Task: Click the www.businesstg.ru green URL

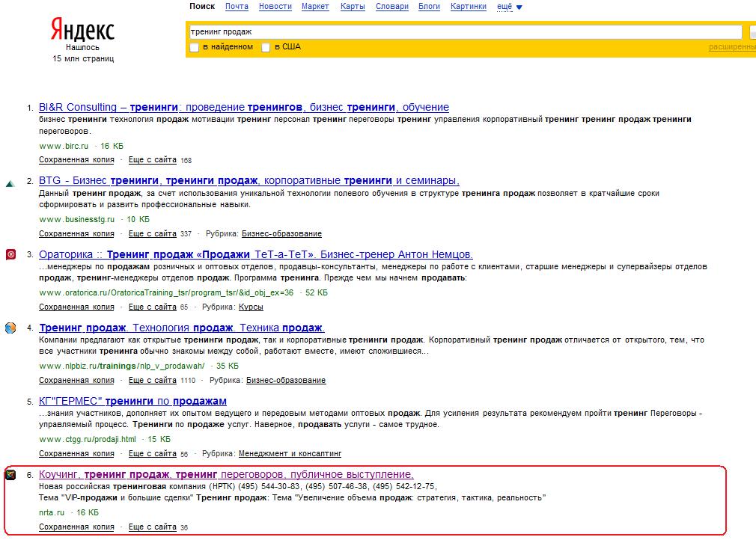Action: [x=76, y=219]
